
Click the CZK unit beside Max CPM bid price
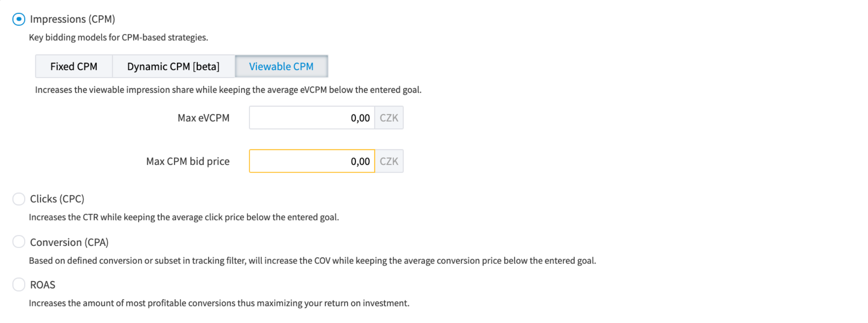tap(389, 161)
